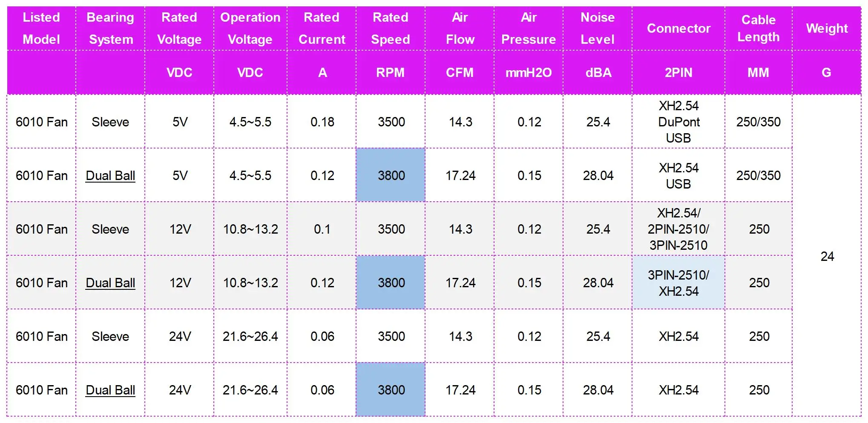Click the 2PIN subheader under Connector

[x=678, y=72]
